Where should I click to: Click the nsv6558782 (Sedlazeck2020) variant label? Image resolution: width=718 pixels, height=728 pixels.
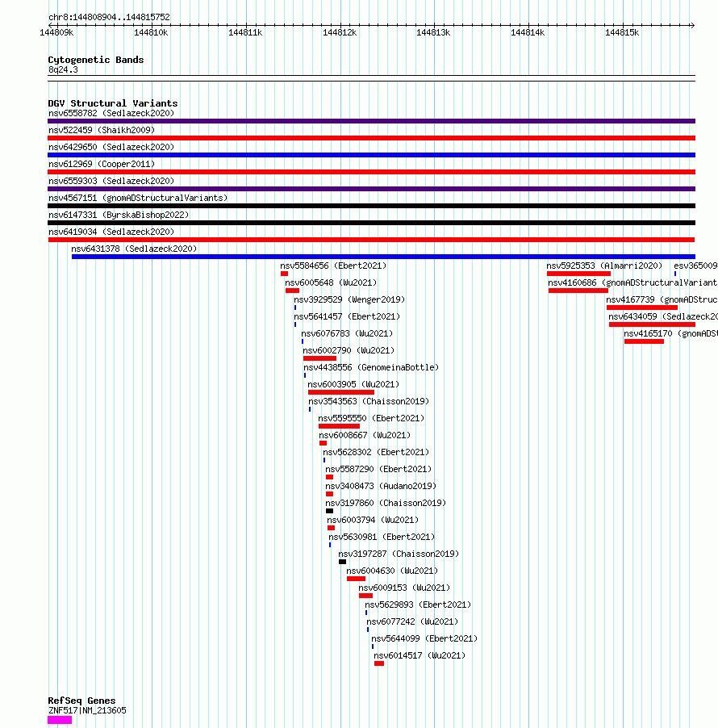coord(111,113)
